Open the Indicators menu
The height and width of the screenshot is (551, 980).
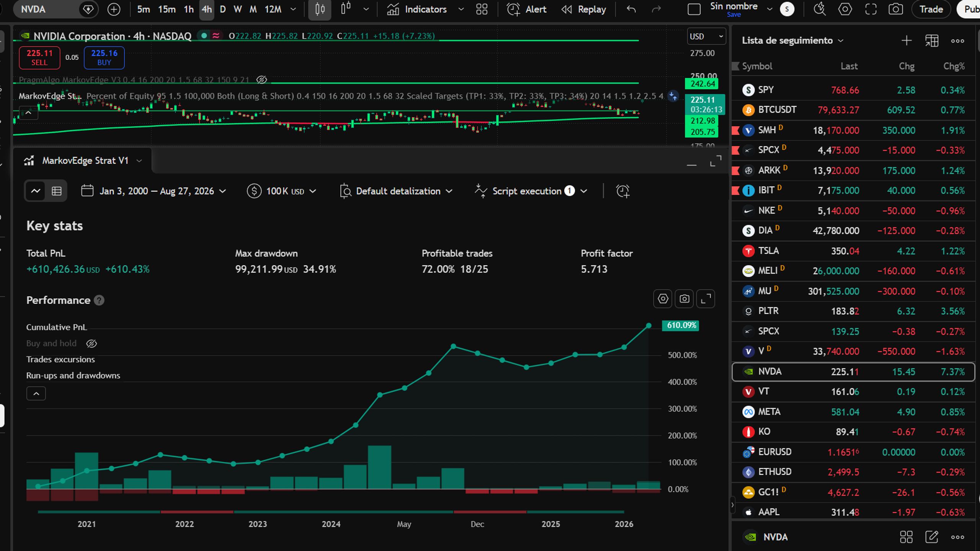(x=416, y=9)
